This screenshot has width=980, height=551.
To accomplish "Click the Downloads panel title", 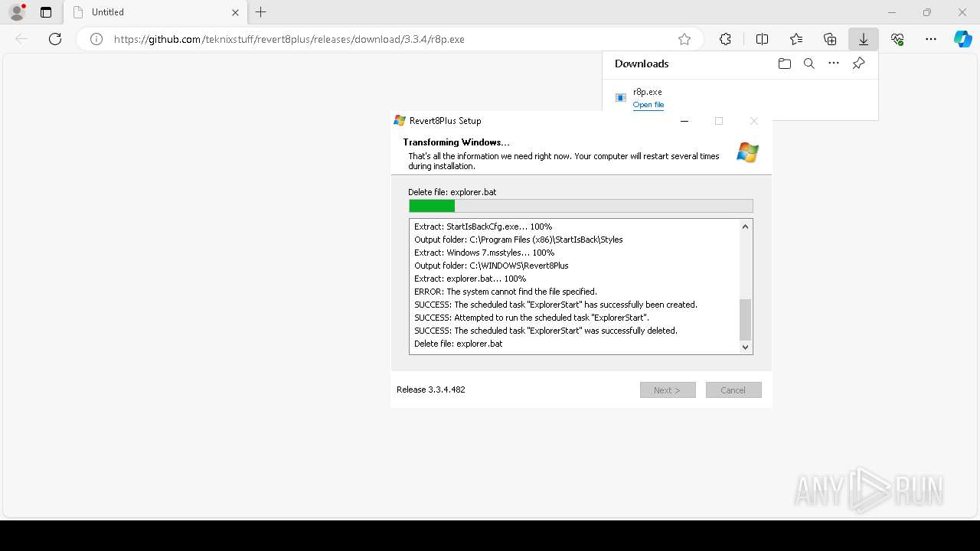I will click(642, 64).
